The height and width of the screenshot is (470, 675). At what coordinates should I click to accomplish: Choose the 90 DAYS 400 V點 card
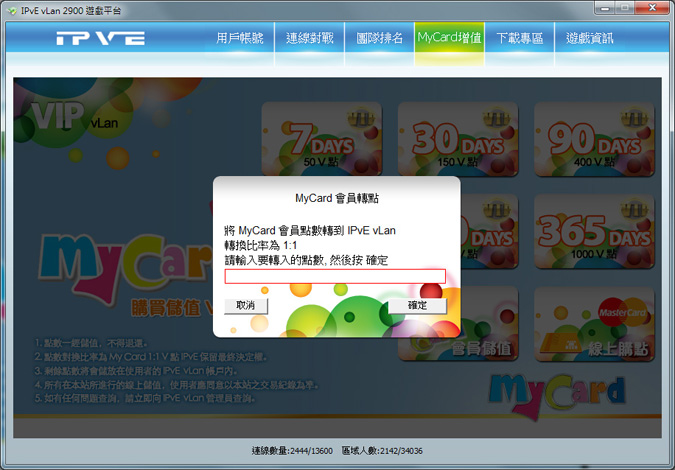pos(594,139)
